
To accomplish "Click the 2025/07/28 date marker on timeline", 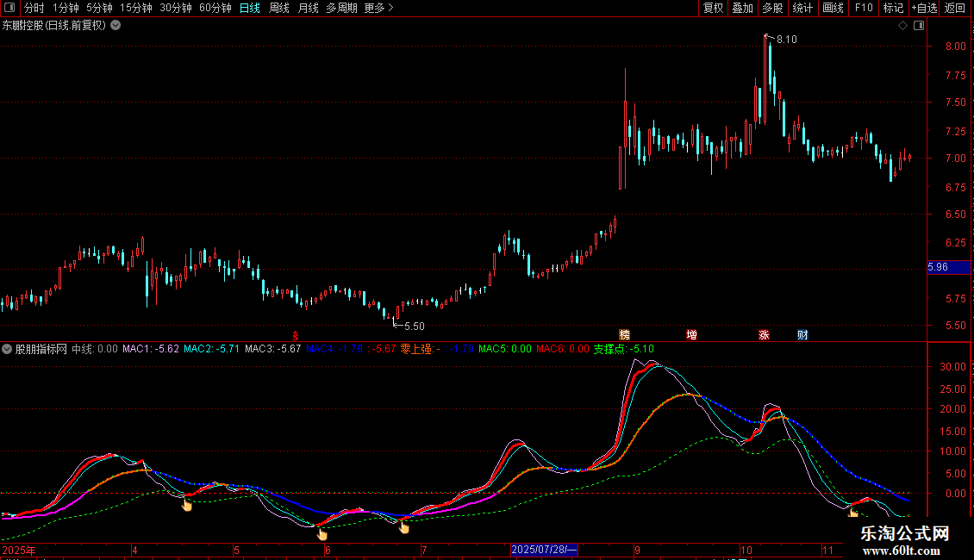I will (544, 550).
